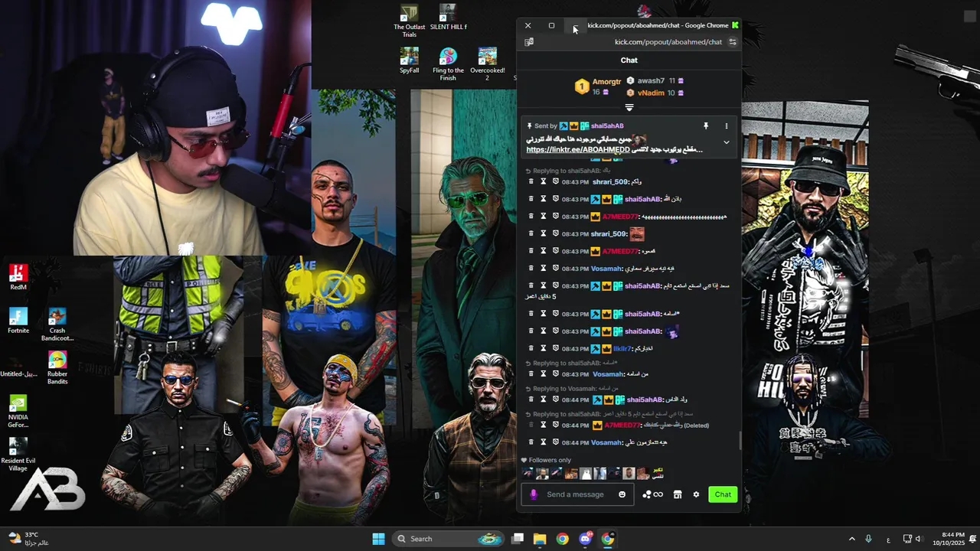The height and width of the screenshot is (551, 980).
Task: Click the Chat header title
Action: click(629, 60)
